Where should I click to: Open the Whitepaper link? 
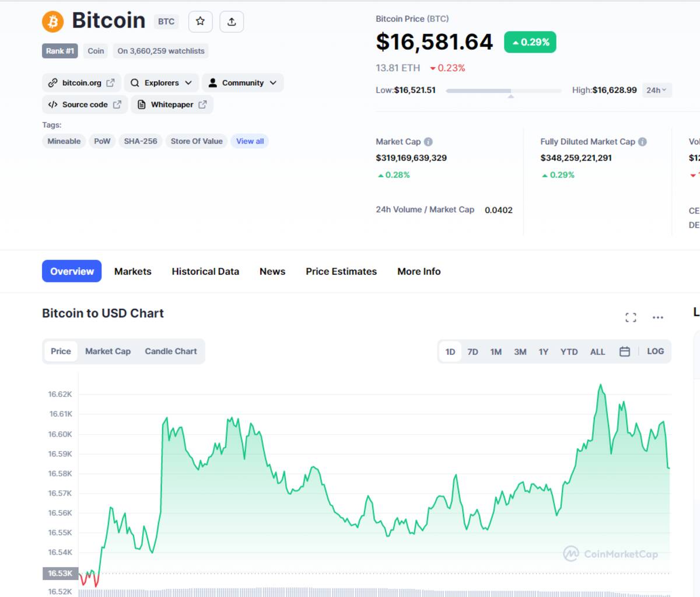171,104
